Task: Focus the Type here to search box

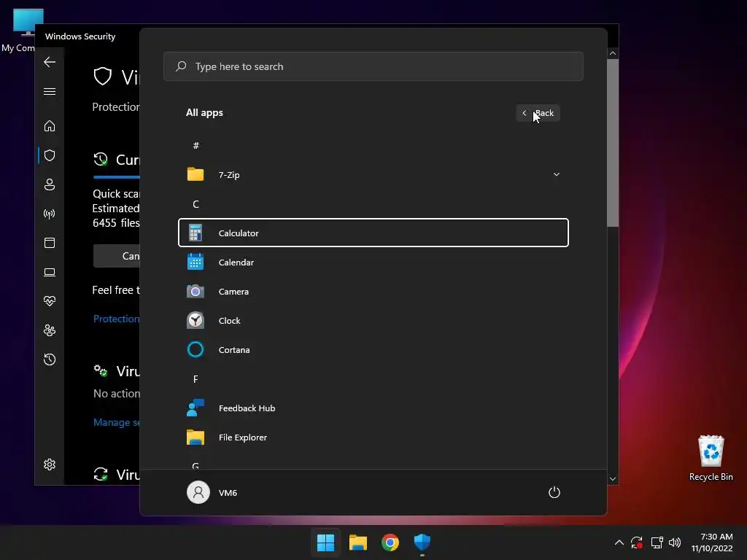Action: pos(373,66)
